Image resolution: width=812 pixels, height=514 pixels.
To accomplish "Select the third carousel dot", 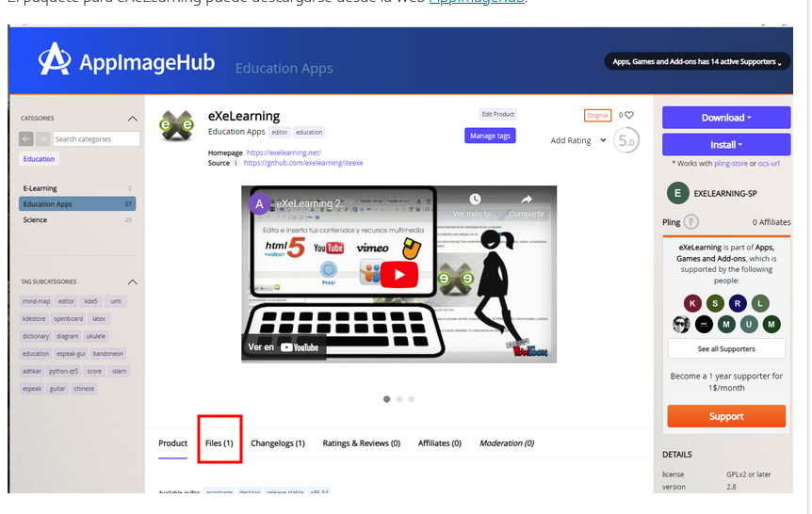I will (412, 399).
